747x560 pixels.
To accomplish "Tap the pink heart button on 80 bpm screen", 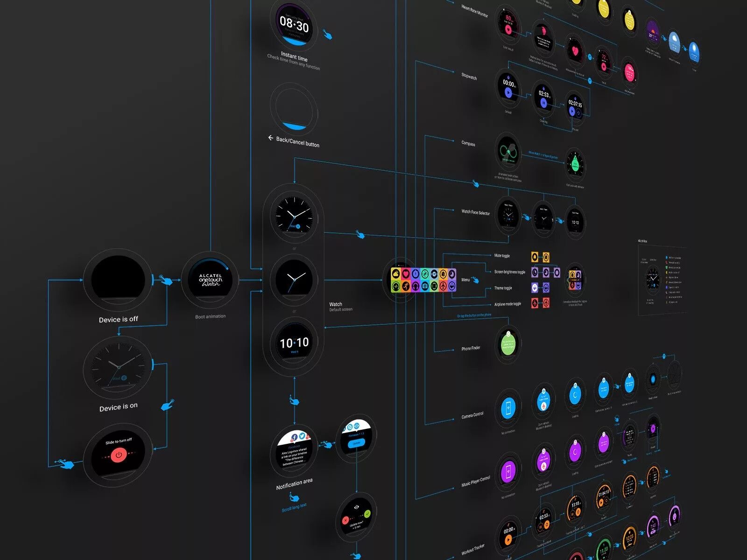I will pos(508,29).
